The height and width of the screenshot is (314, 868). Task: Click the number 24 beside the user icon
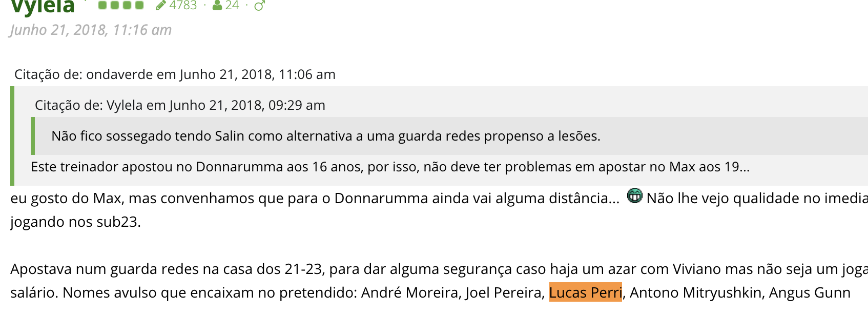pyautogui.click(x=232, y=5)
